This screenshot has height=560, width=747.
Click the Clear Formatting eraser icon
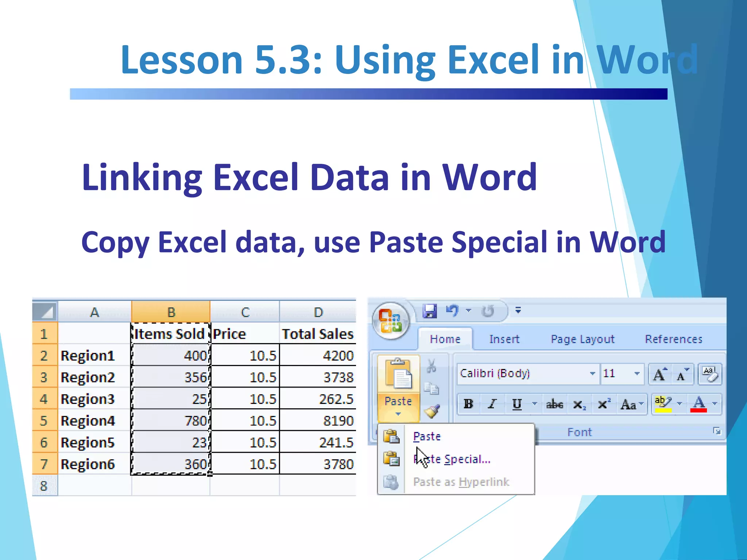[x=709, y=374]
